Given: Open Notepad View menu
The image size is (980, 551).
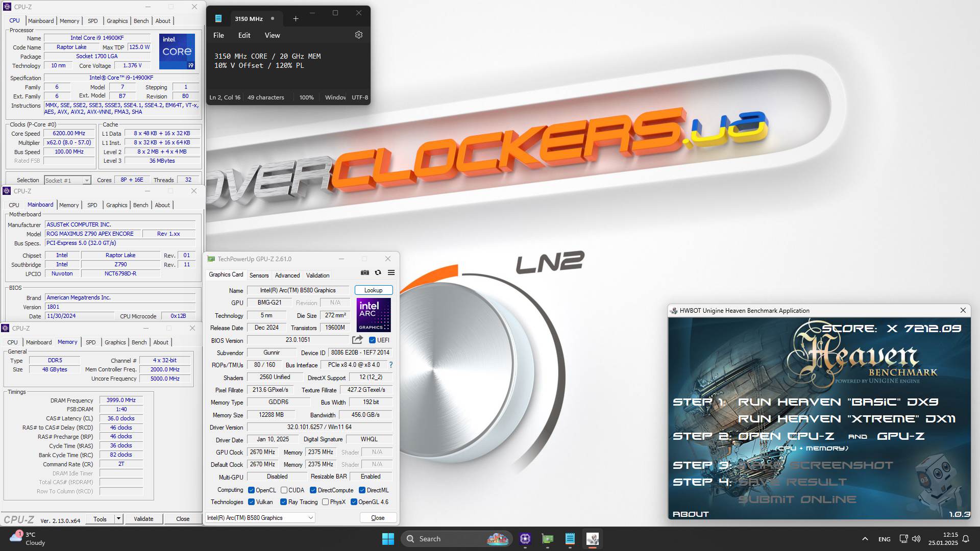Looking at the screenshot, I should pos(272,35).
